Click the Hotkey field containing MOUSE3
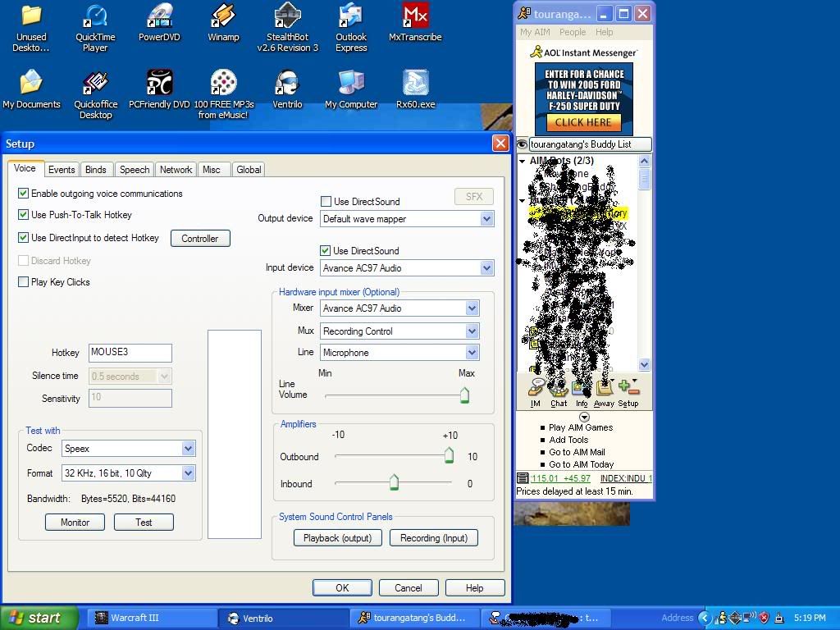Screen dimensions: 840x630 pyautogui.click(x=130, y=353)
